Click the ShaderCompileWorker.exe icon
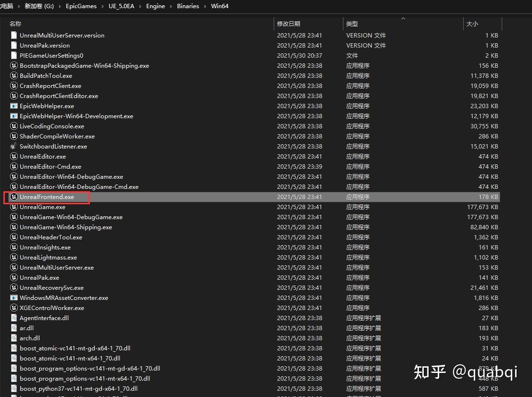This screenshot has height=397, width=532. point(13,136)
